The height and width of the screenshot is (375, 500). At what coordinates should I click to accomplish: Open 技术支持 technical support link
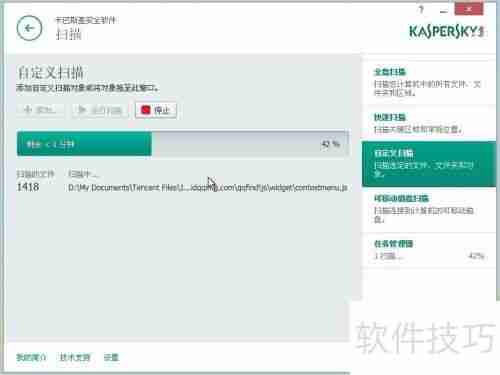[x=75, y=358]
